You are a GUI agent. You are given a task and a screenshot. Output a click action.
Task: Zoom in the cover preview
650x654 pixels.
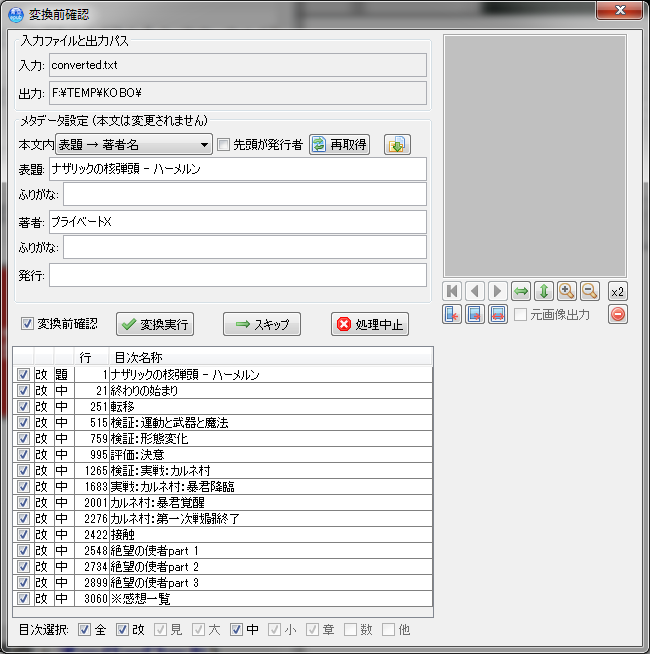567,291
